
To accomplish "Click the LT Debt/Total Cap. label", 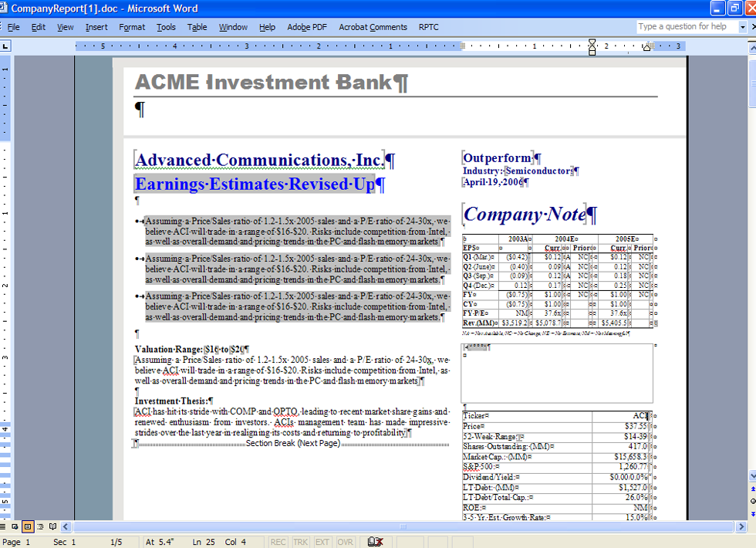I will pos(498,497).
